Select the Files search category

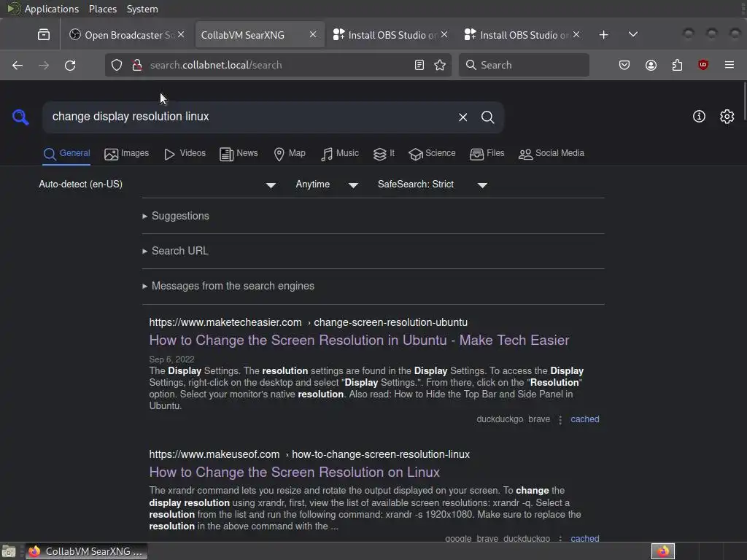487,153
